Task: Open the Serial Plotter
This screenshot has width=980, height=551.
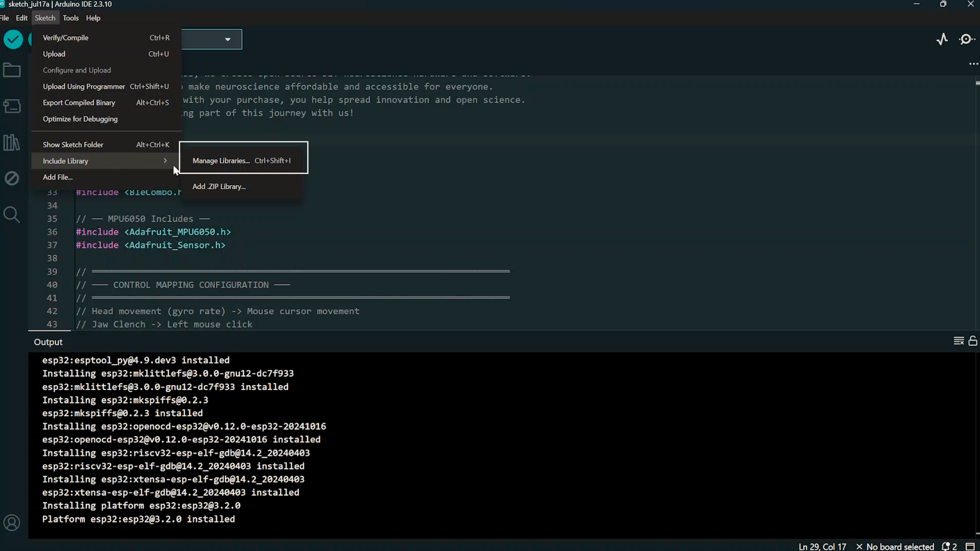Action: [942, 39]
